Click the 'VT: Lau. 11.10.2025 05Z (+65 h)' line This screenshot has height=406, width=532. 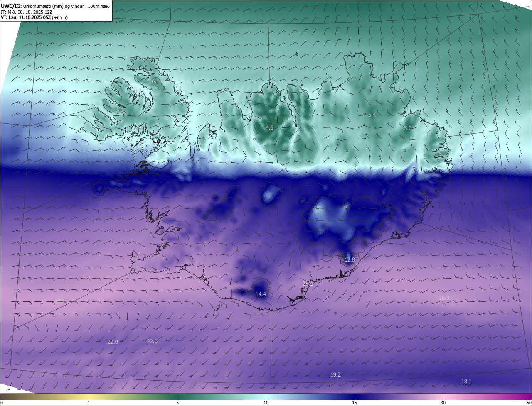34,17
